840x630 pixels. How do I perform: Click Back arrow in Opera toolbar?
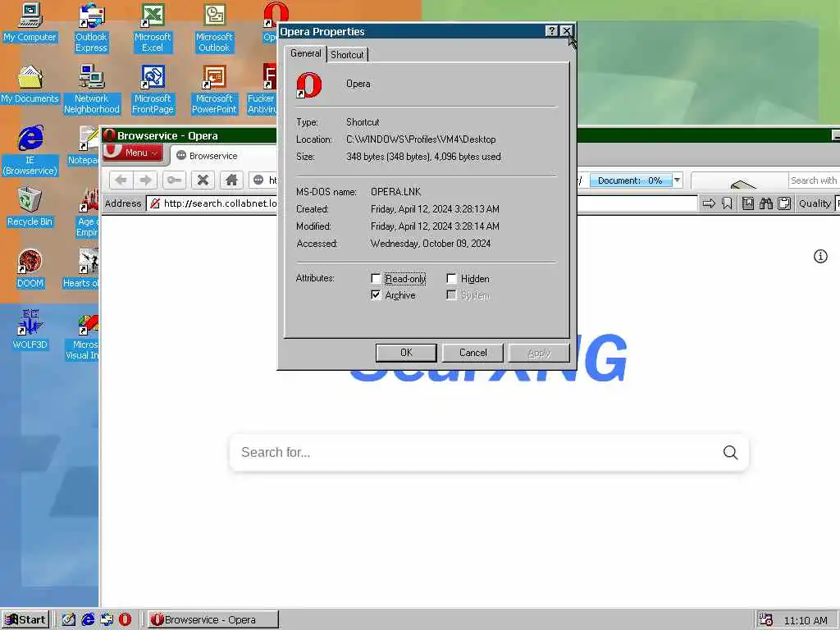(x=121, y=180)
